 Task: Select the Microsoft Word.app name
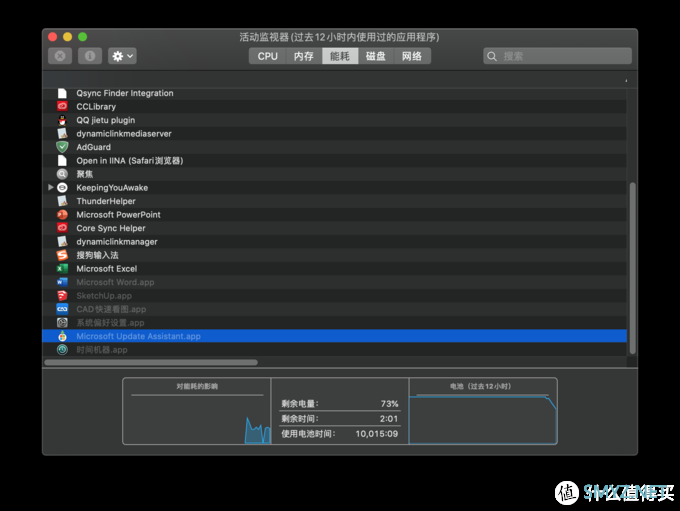point(115,282)
